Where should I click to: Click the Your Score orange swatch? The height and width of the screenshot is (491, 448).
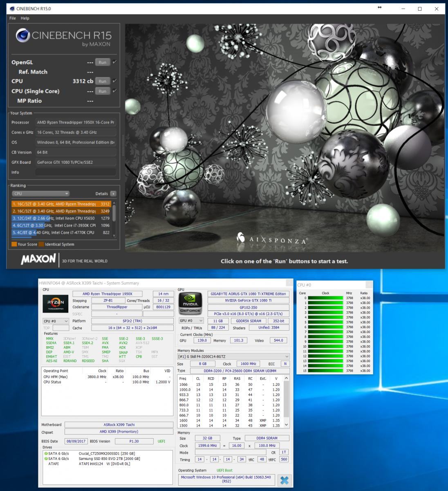[x=14, y=244]
